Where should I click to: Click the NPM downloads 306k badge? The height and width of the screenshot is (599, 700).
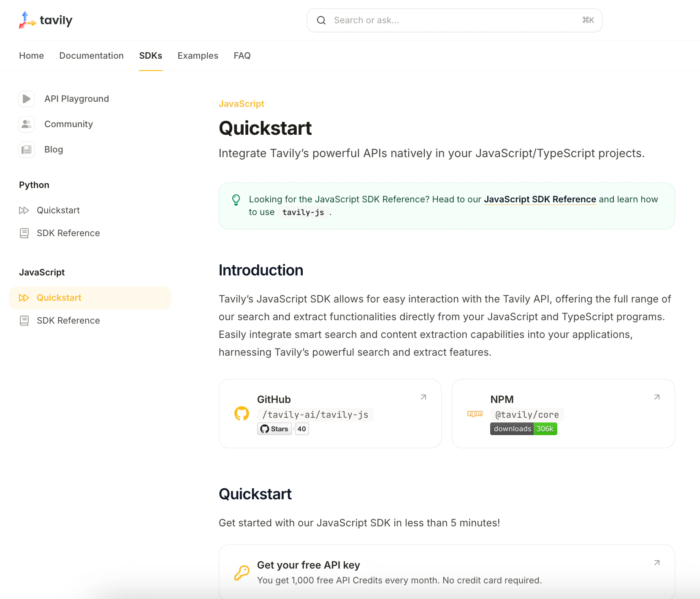point(524,429)
